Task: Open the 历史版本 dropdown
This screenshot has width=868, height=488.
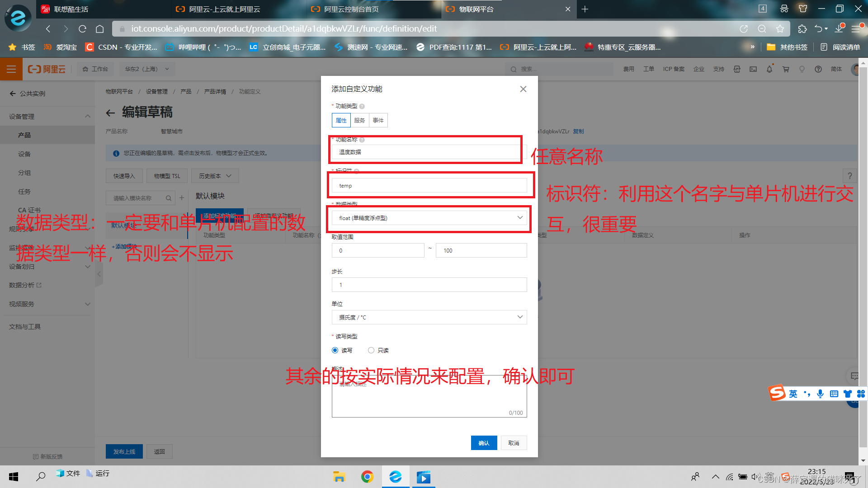Action: [x=215, y=176]
